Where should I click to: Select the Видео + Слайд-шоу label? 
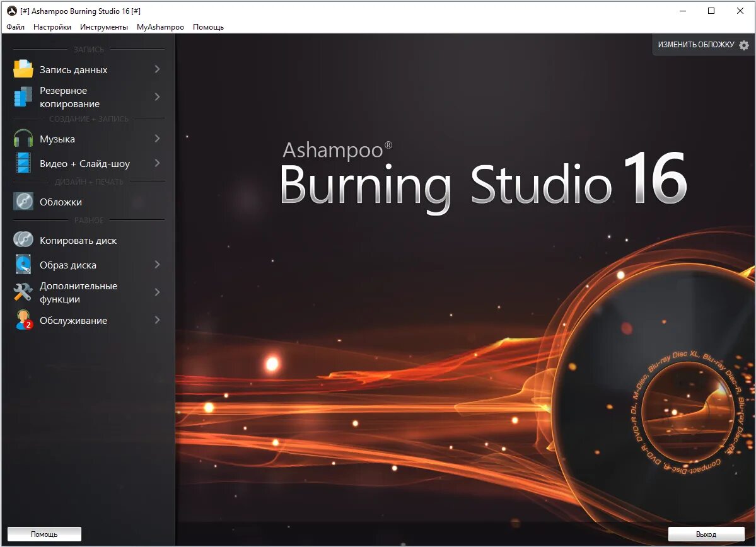(x=85, y=164)
